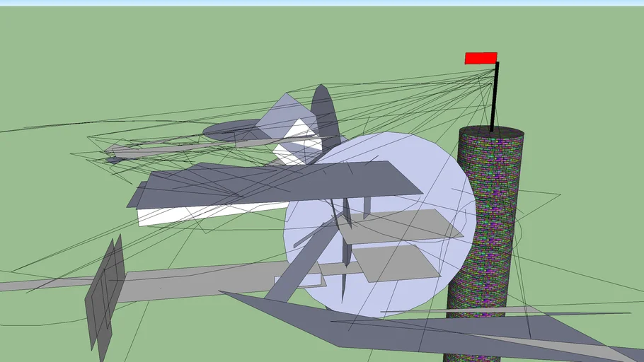Click the black flagpole atop the tower
This screenshot has height=362, width=644.
495,96
